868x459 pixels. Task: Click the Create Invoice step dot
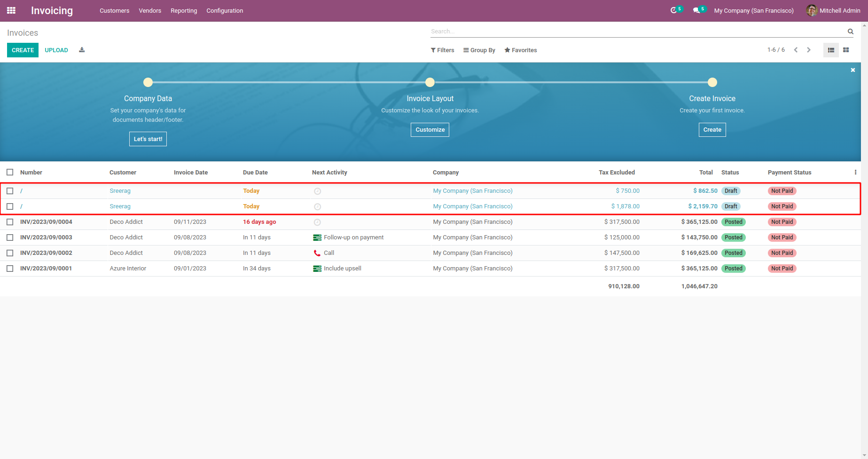(712, 82)
